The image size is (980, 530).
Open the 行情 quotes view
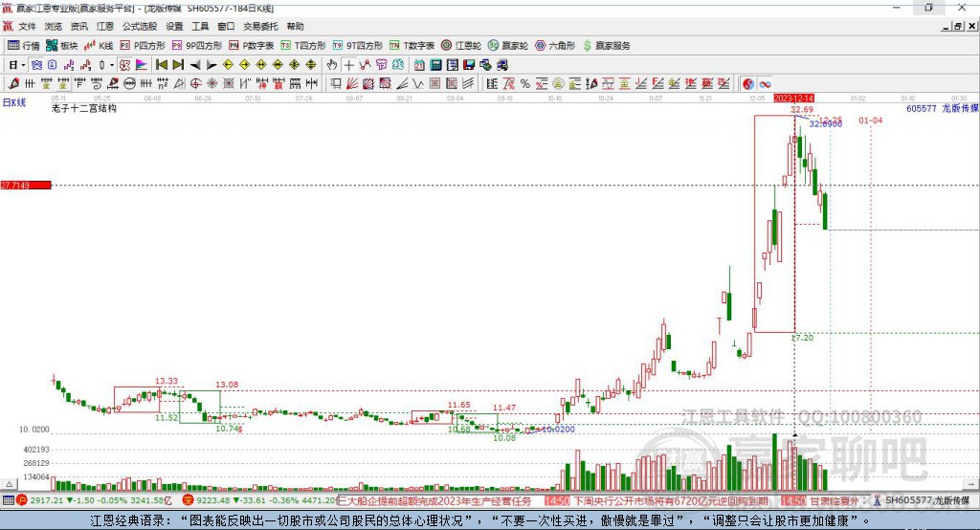tap(24, 46)
